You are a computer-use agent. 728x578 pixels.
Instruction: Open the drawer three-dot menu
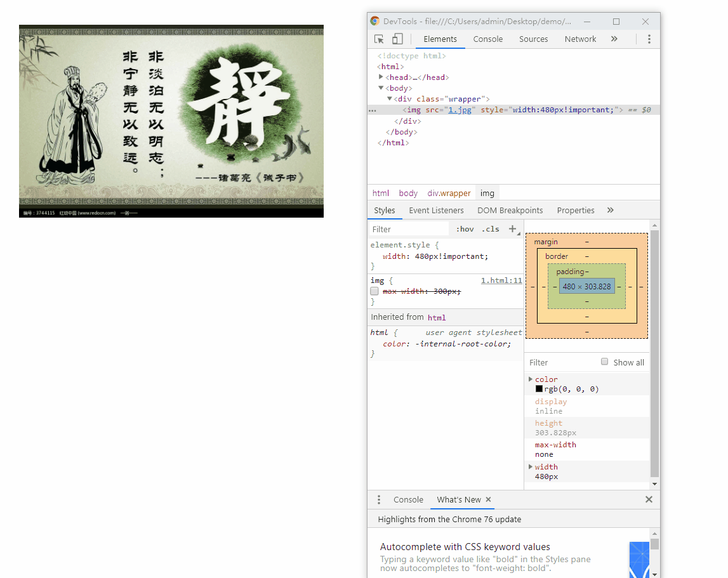379,500
